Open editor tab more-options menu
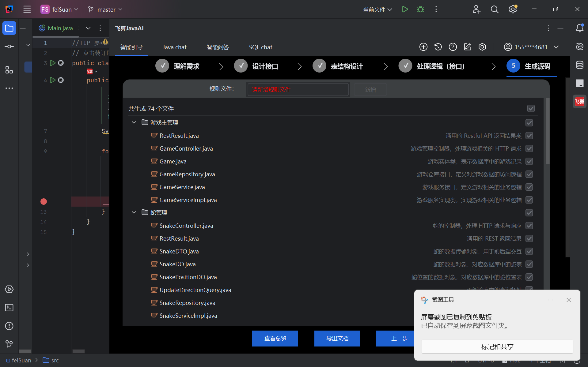The width and height of the screenshot is (588, 367). (x=100, y=28)
